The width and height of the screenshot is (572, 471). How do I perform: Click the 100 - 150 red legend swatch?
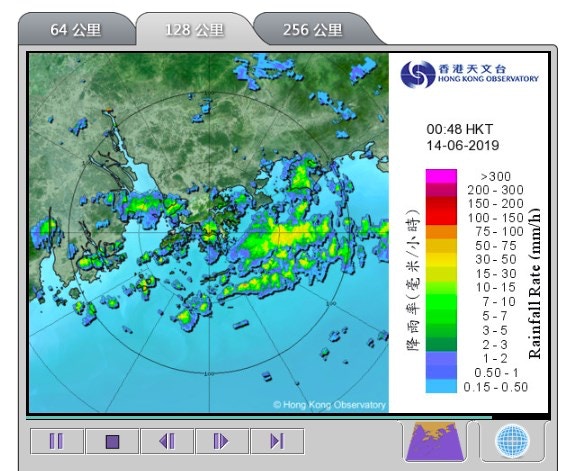pyautogui.click(x=441, y=218)
